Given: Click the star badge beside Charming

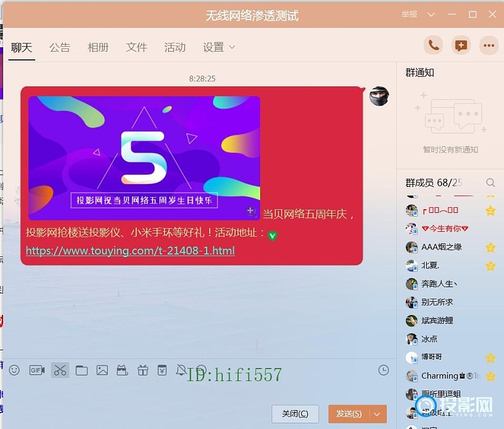Looking at the screenshot, I should [491, 375].
